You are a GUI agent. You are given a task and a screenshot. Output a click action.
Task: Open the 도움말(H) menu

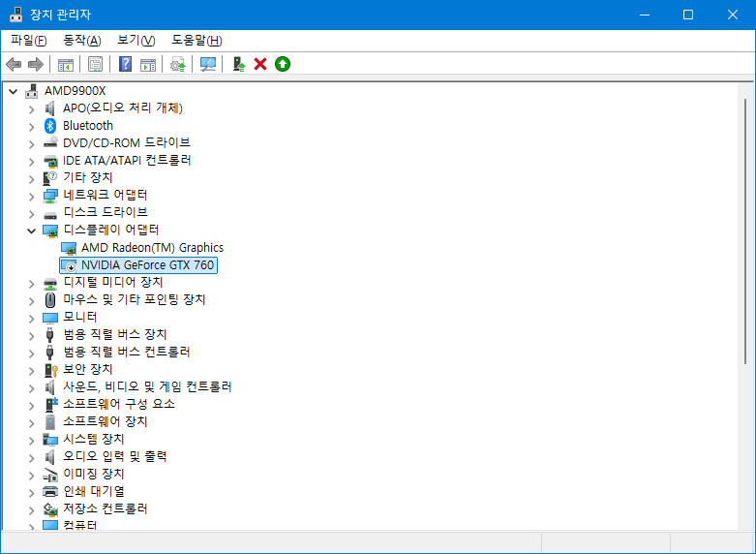point(197,41)
